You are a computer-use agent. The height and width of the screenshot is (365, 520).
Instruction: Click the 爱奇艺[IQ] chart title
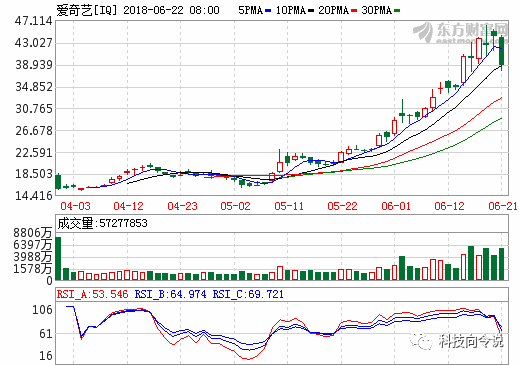coord(87,10)
